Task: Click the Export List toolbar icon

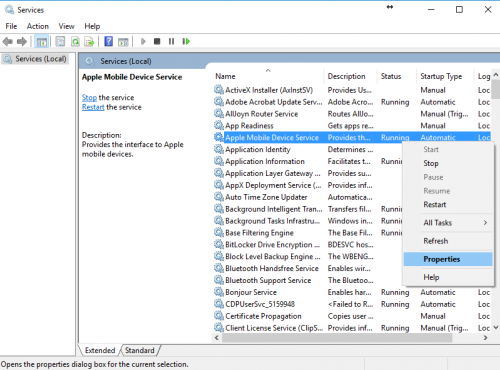Action: coord(89,42)
